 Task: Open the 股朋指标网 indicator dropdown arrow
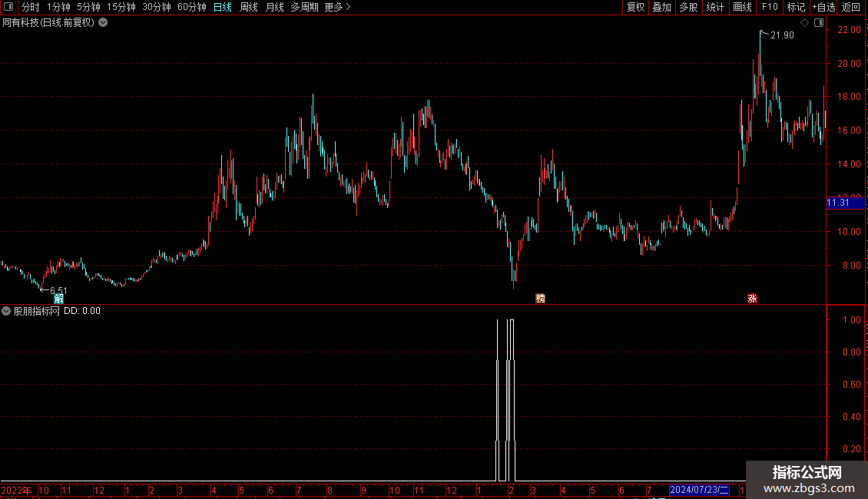click(x=6, y=311)
